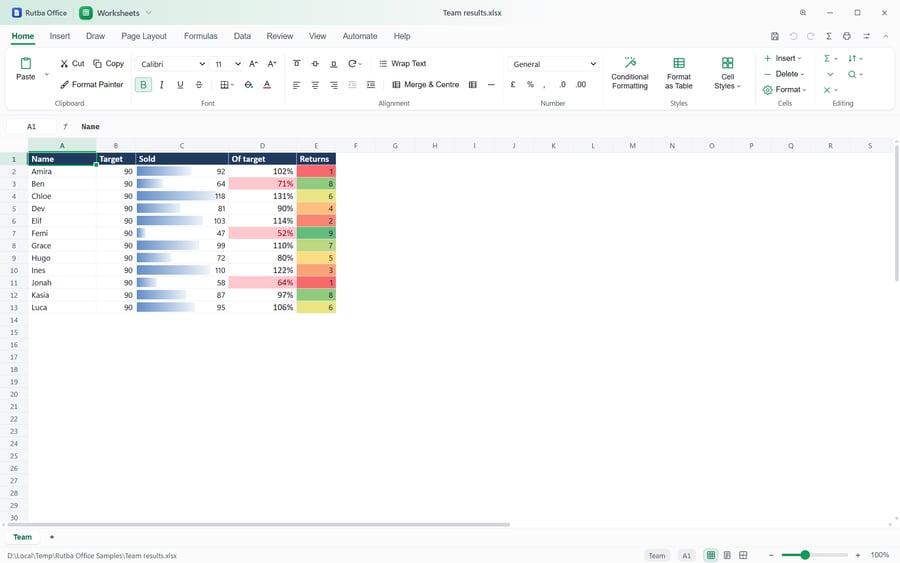Align cell contents to the bottom
The image size is (900, 563).
point(333,64)
